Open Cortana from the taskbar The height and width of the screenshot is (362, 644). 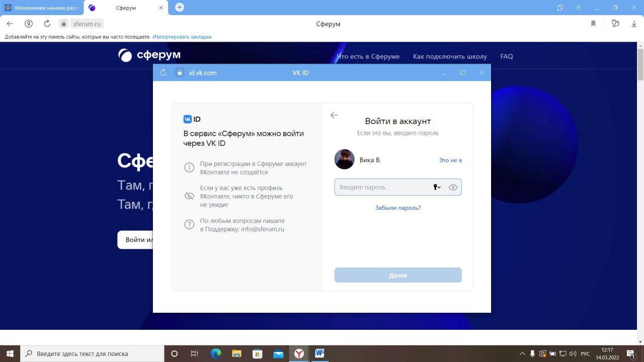(175, 353)
